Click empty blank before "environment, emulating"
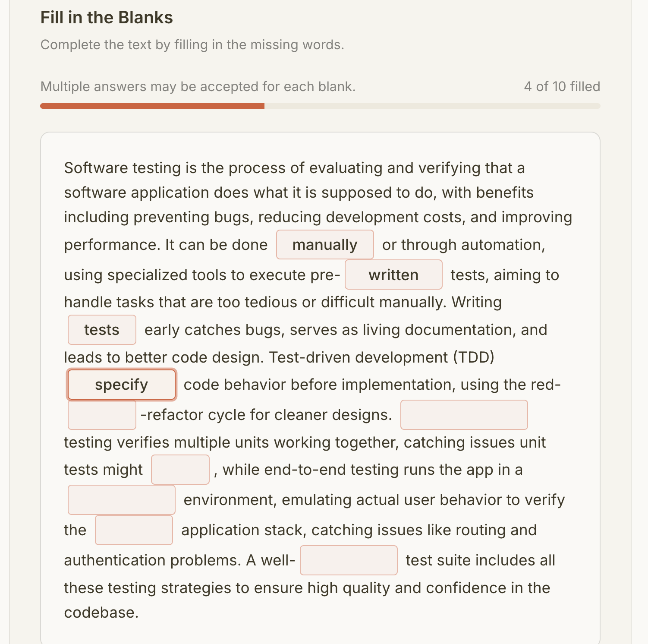 [x=122, y=500]
